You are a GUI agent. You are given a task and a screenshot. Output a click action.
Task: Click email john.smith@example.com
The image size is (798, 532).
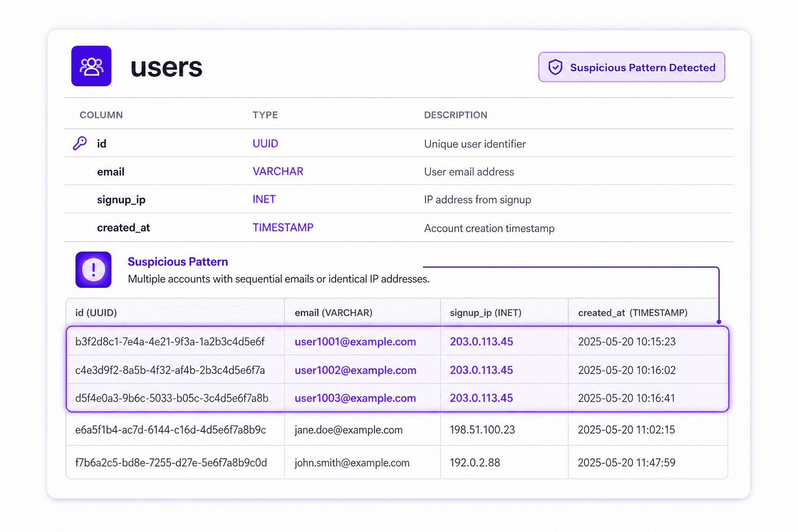(352, 463)
